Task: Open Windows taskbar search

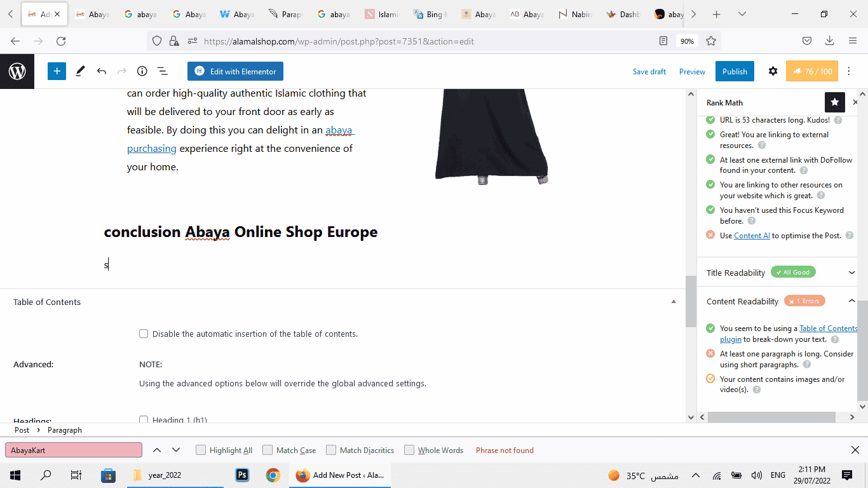Action: click(46, 475)
